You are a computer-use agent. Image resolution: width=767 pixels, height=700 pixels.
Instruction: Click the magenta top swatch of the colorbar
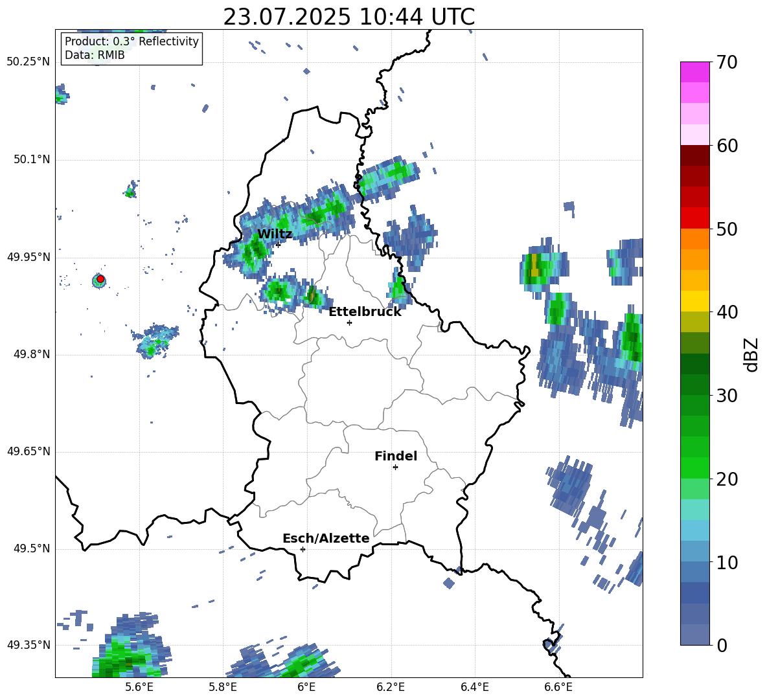click(694, 73)
